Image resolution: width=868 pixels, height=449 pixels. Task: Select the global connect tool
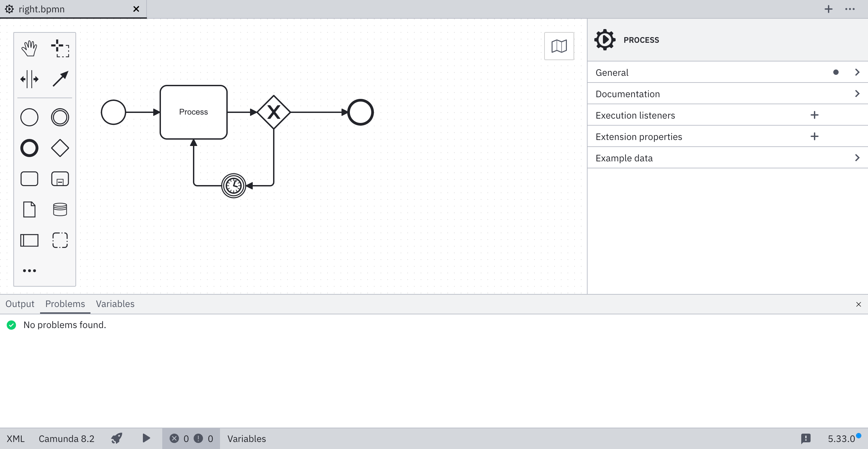(60, 79)
